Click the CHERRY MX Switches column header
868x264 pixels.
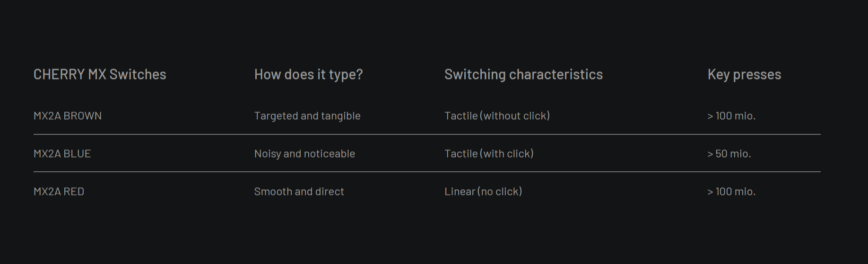click(x=100, y=74)
